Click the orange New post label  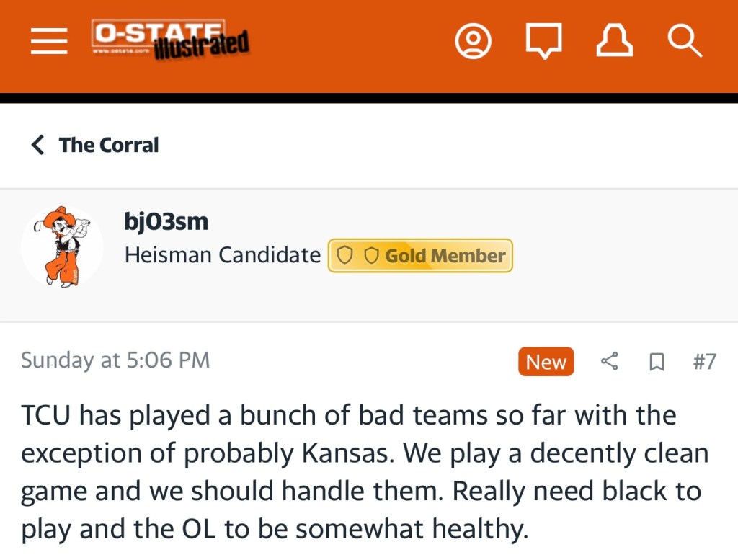(x=546, y=362)
